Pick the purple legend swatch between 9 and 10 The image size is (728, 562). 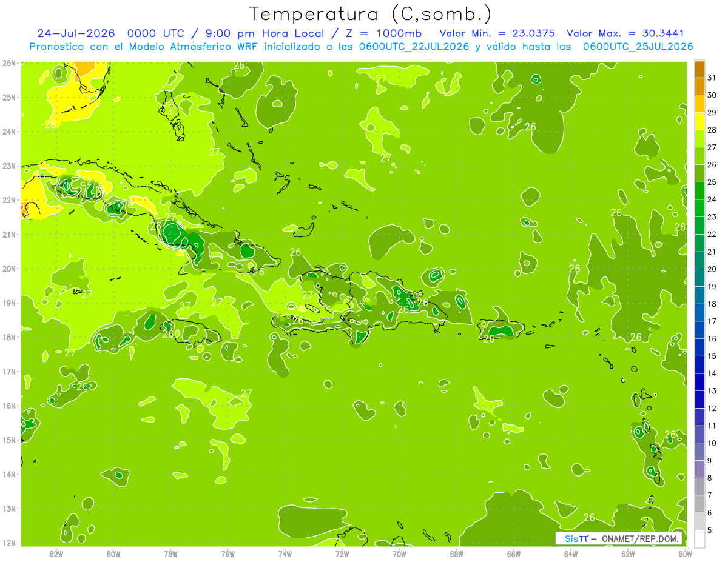699,452
